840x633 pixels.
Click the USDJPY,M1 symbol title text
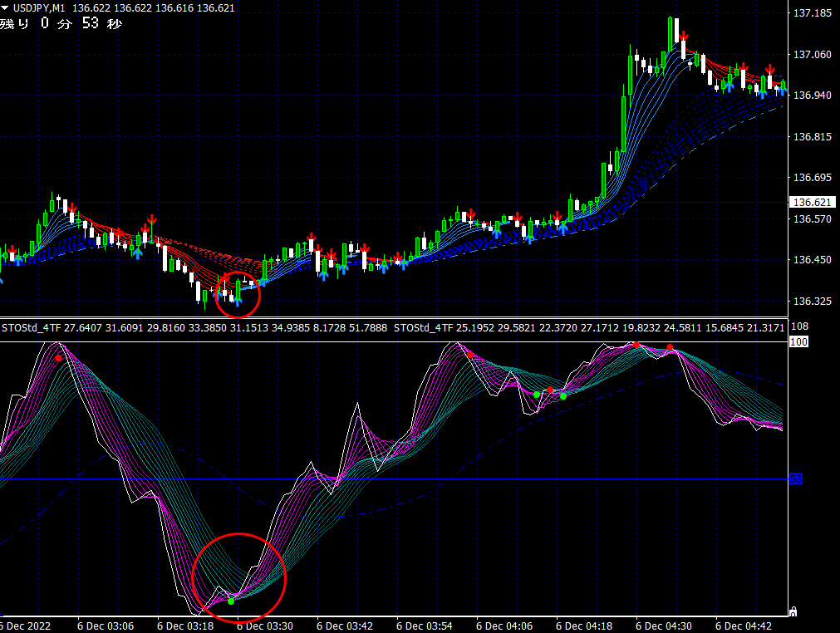tap(39, 7)
